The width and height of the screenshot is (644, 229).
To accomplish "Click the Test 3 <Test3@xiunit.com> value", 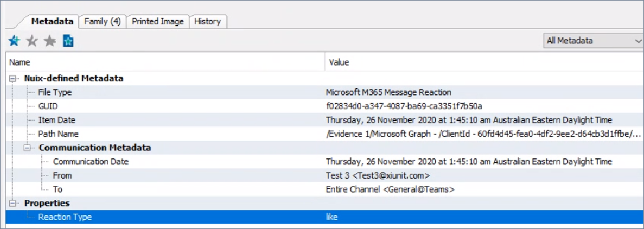I will [378, 176].
